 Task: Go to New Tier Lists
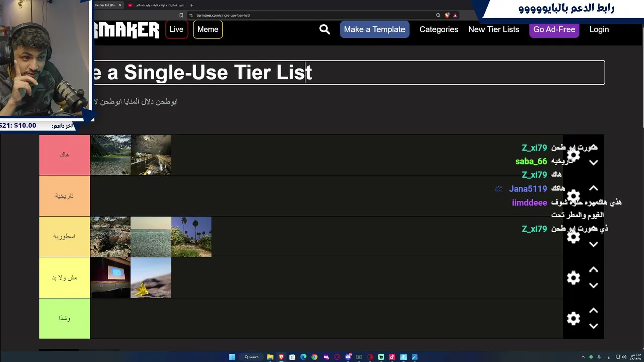pyautogui.click(x=494, y=29)
